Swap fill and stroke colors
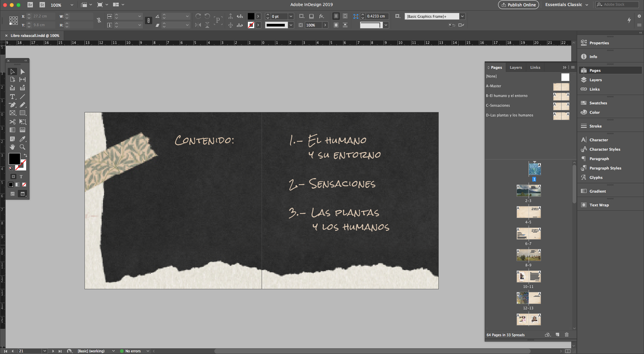Screen dimensions: 644x354 tap(25, 155)
